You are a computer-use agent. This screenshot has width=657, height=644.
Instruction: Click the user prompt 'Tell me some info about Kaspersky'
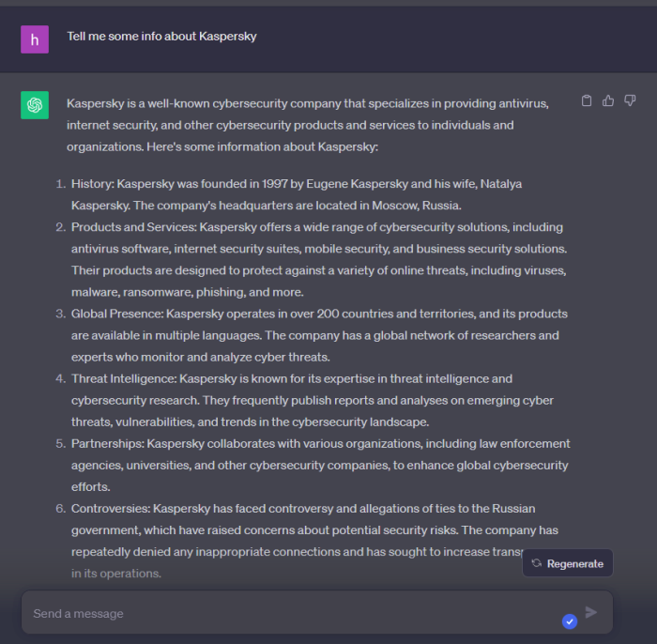161,37
